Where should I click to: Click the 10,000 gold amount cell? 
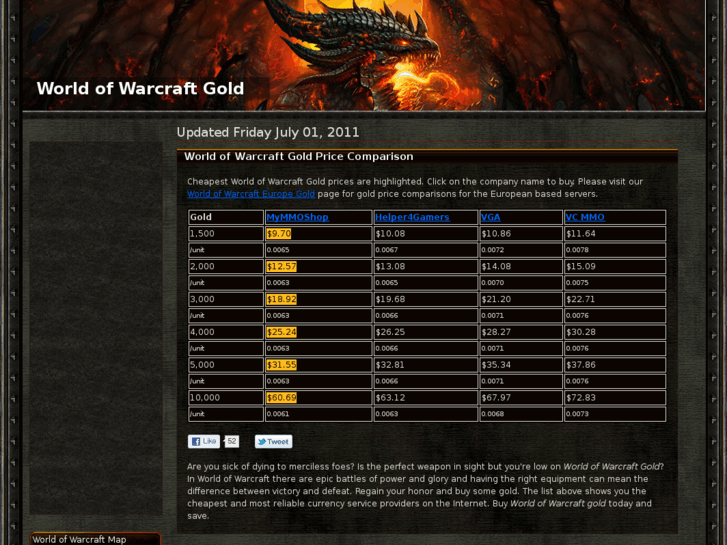tap(226, 398)
